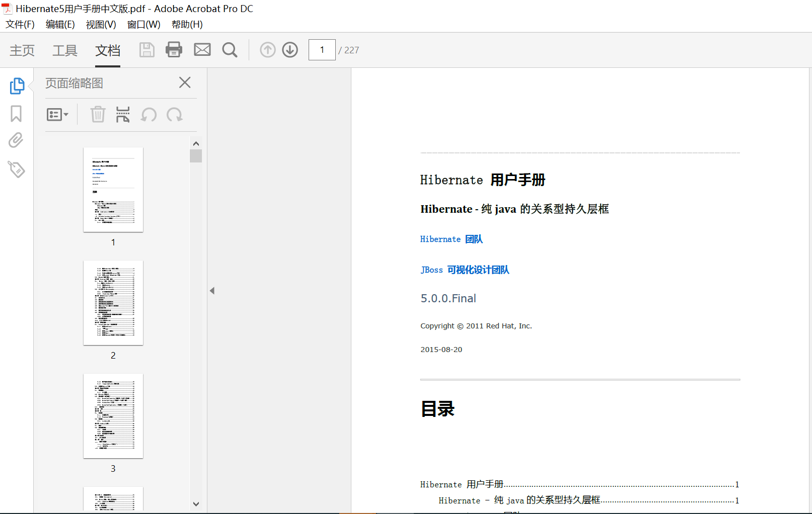Select page 2 thumbnail
The width and height of the screenshot is (812, 514).
coord(113,303)
